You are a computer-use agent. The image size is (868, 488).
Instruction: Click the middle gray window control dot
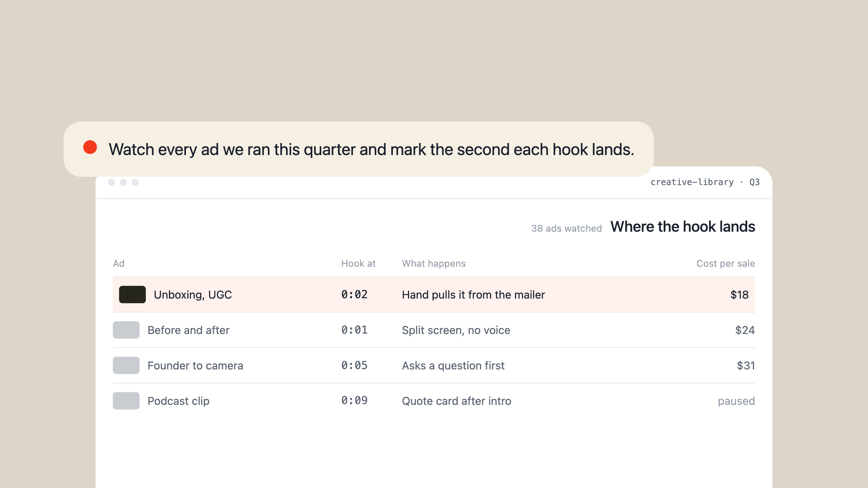click(x=123, y=182)
